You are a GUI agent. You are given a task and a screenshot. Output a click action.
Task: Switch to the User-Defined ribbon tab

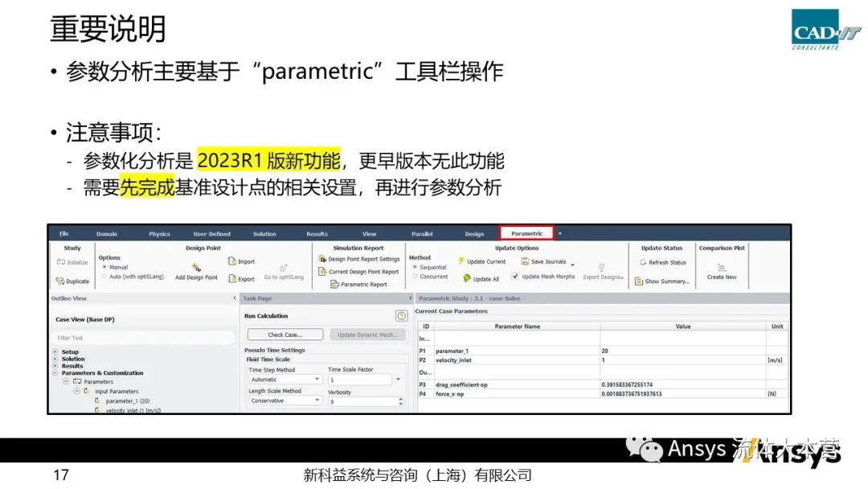[212, 234]
